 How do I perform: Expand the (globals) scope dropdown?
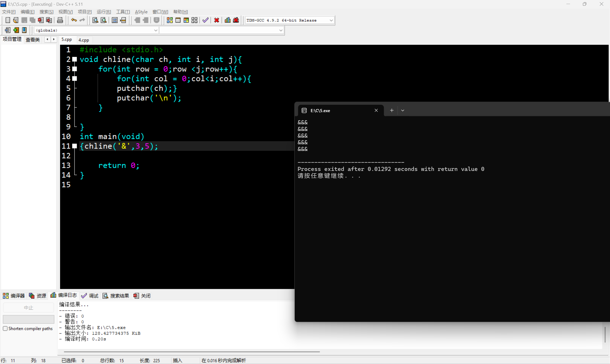click(x=156, y=30)
